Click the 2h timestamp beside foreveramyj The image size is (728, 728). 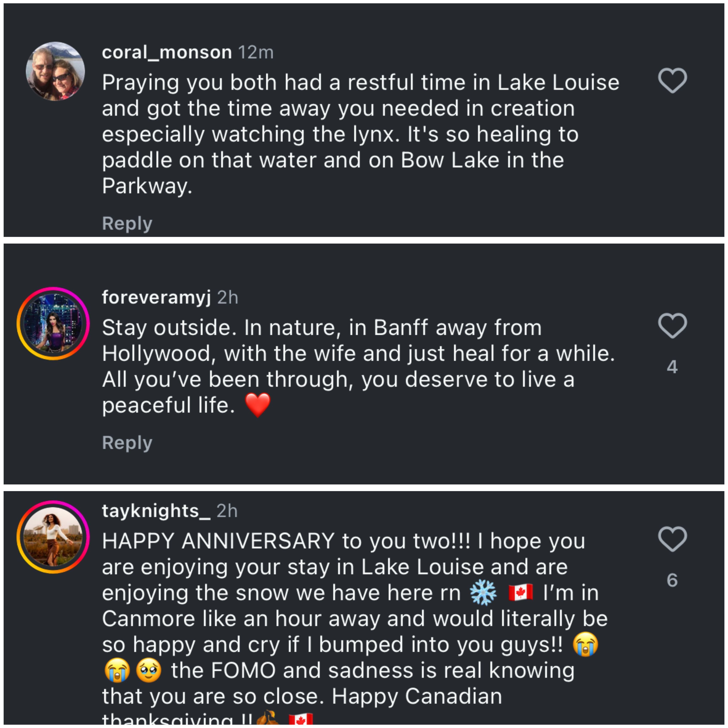click(x=228, y=298)
